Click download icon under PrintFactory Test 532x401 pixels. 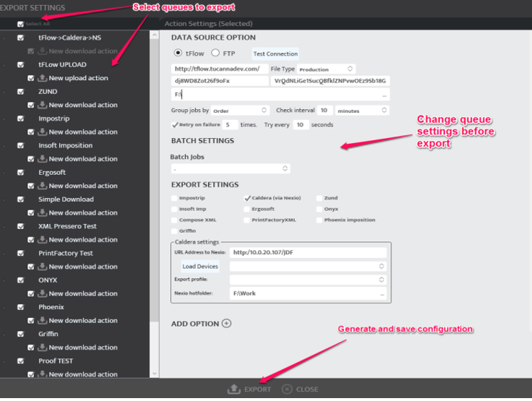(42, 267)
